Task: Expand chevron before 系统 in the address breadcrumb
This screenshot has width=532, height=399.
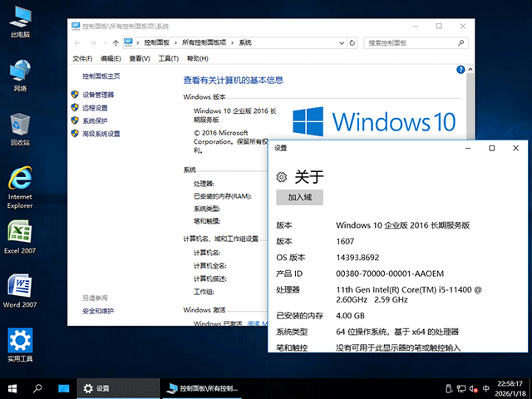Action: (233, 42)
